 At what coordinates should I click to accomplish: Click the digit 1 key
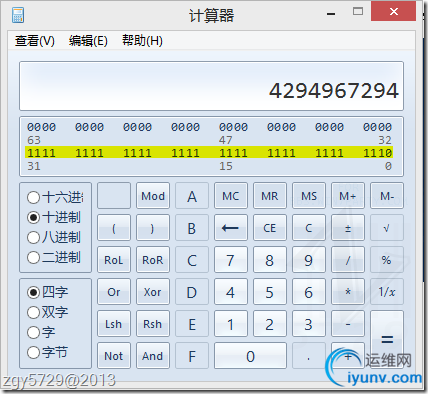(231, 324)
